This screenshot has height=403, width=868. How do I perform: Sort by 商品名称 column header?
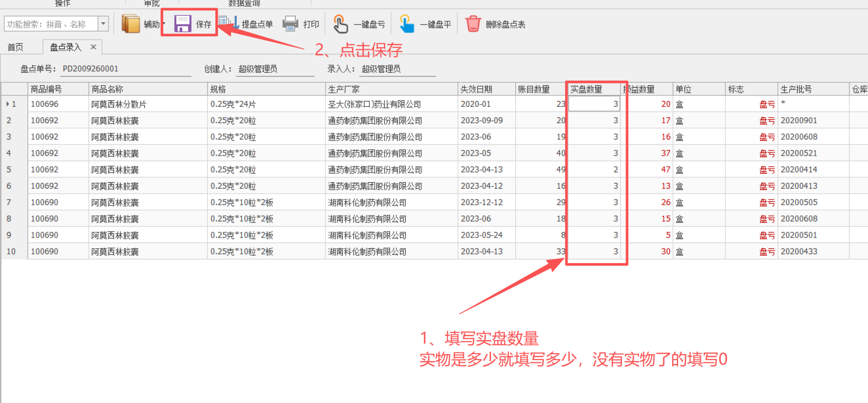pos(148,89)
